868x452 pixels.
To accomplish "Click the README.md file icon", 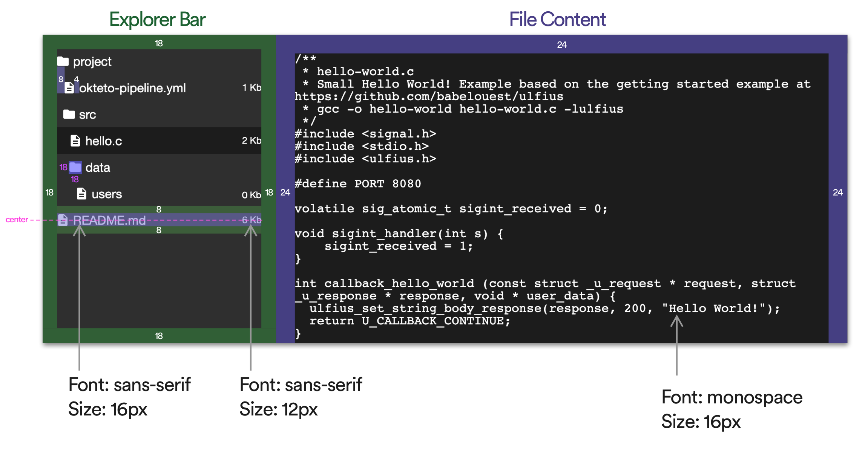I will point(63,220).
